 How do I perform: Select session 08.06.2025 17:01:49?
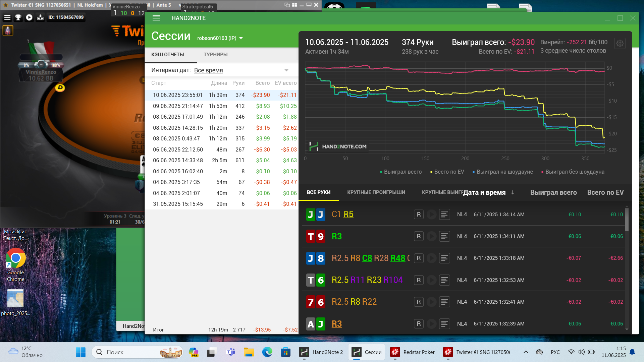click(x=221, y=117)
